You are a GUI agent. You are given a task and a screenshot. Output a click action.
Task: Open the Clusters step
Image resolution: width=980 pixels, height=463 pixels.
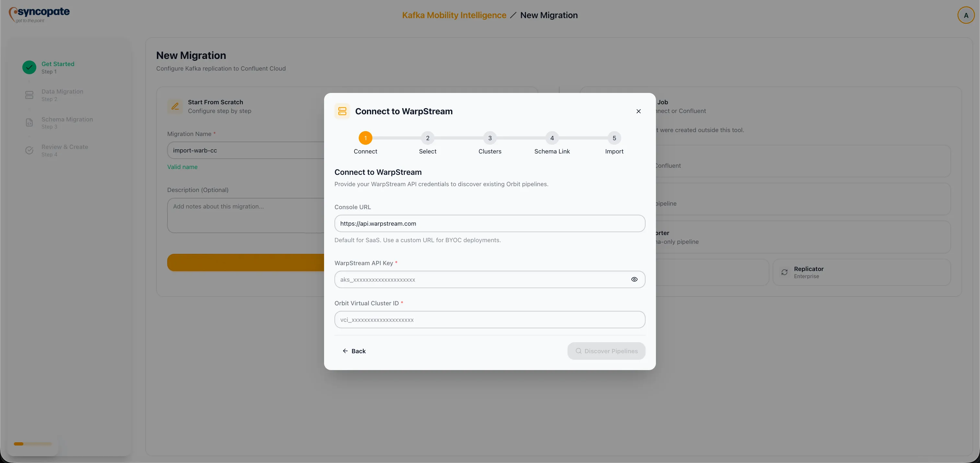click(490, 138)
